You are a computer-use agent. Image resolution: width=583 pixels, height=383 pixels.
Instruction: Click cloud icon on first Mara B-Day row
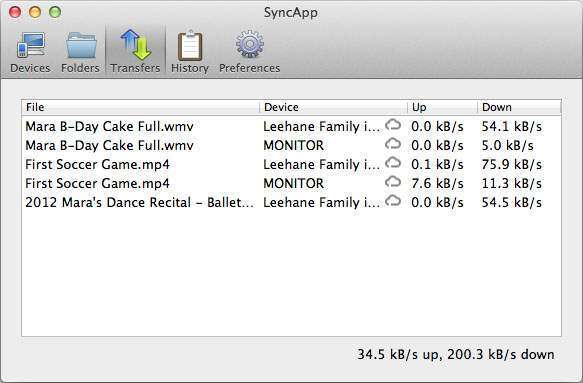[x=393, y=125]
